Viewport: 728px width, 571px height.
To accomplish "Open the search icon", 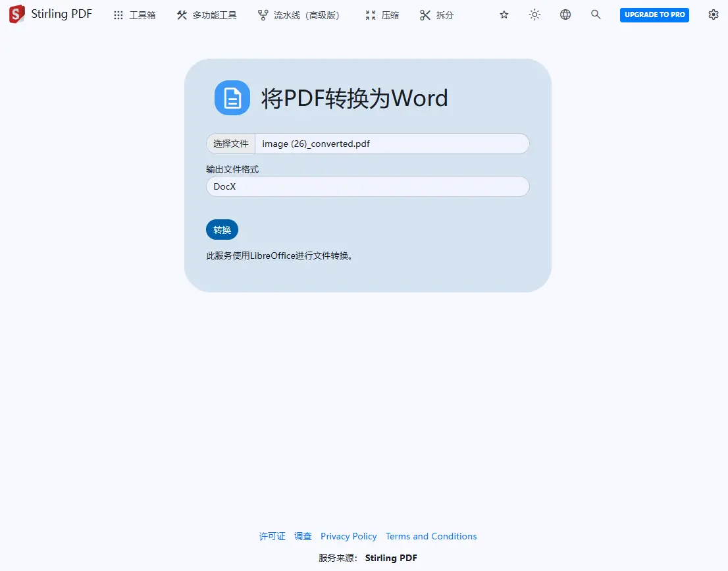I will coord(596,14).
